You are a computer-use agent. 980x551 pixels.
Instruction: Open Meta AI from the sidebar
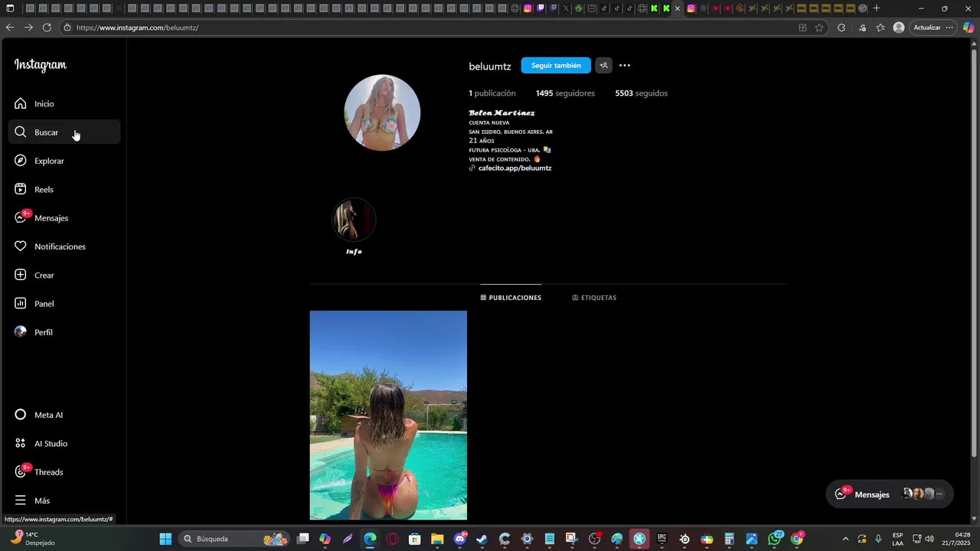[64, 415]
